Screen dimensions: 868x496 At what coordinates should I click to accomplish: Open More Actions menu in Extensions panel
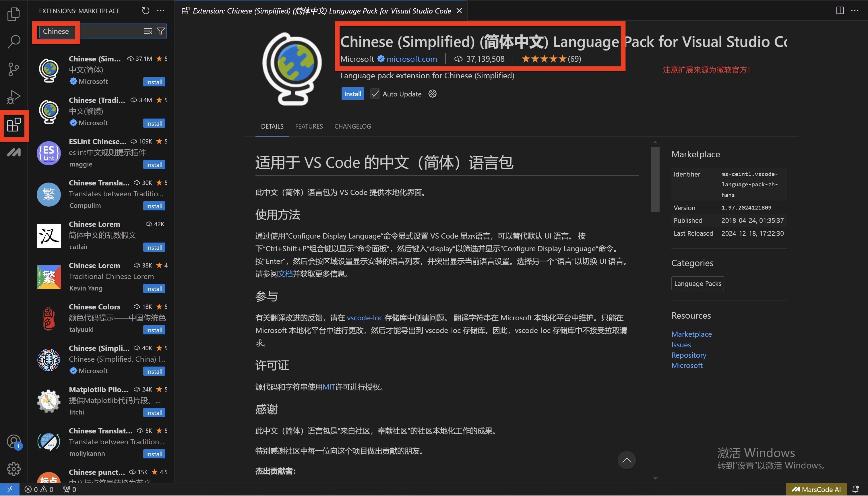pyautogui.click(x=160, y=11)
